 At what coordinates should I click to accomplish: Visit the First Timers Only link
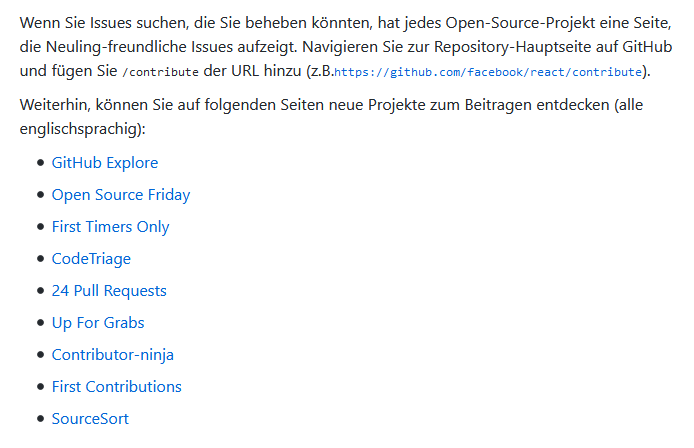(111, 227)
